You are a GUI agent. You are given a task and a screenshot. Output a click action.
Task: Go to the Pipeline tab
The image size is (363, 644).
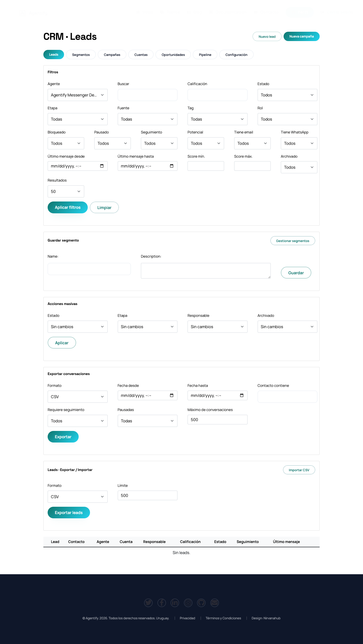[x=205, y=55]
